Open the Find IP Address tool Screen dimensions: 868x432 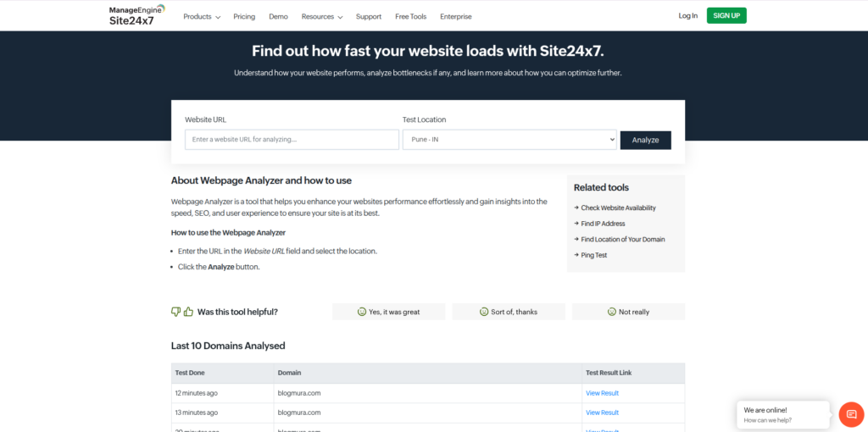coord(603,224)
